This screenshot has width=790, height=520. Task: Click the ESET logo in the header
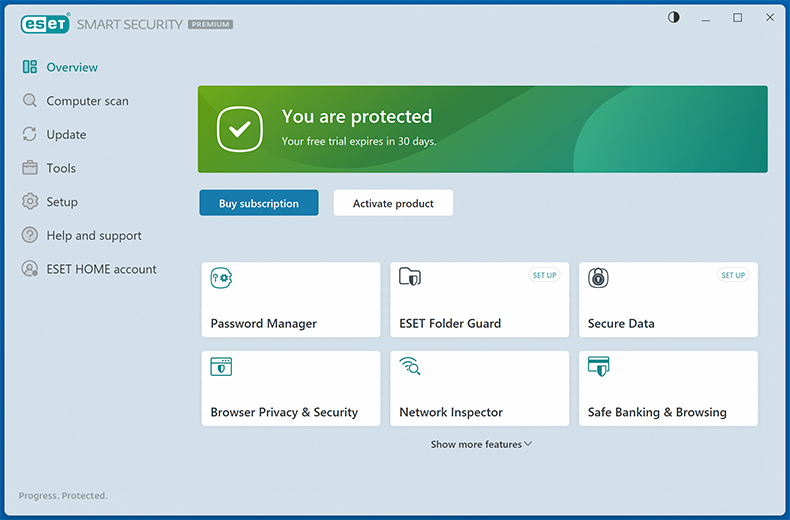pyautogui.click(x=45, y=24)
